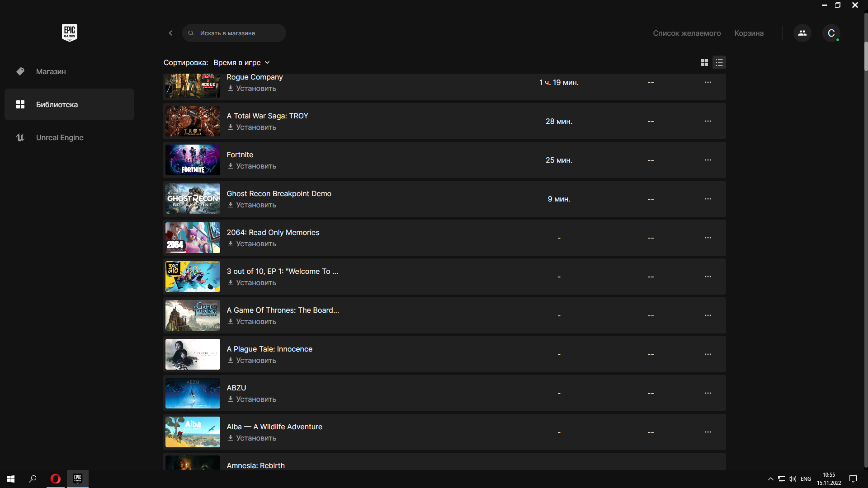
Task: Click the A Plague Tale thumbnail
Action: click(x=193, y=354)
